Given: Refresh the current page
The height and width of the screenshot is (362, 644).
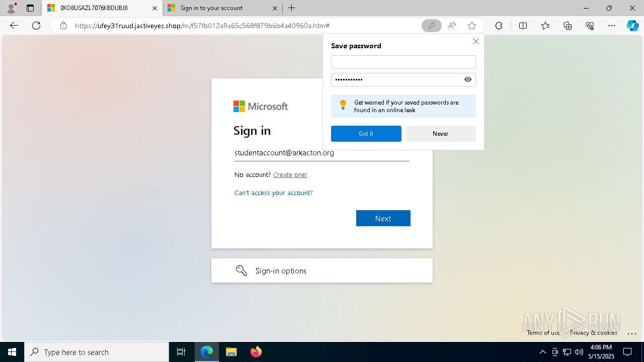Looking at the screenshot, I should (36, 26).
